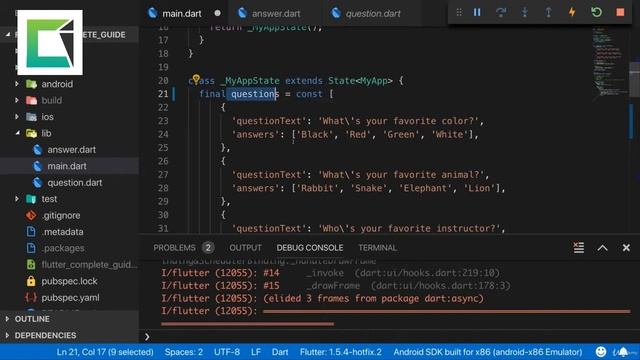The width and height of the screenshot is (640, 360).
Task: Click Ln 21, Col 17 status bar item
Action: pyautogui.click(x=105, y=352)
